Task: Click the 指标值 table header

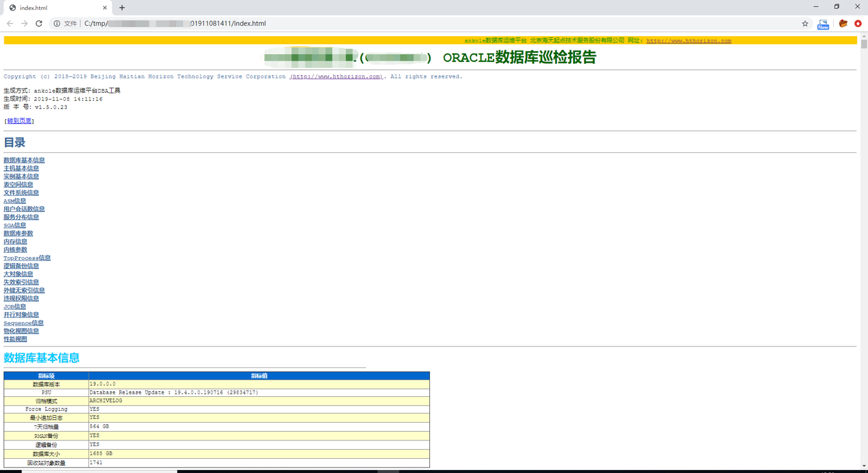Action: [259, 376]
